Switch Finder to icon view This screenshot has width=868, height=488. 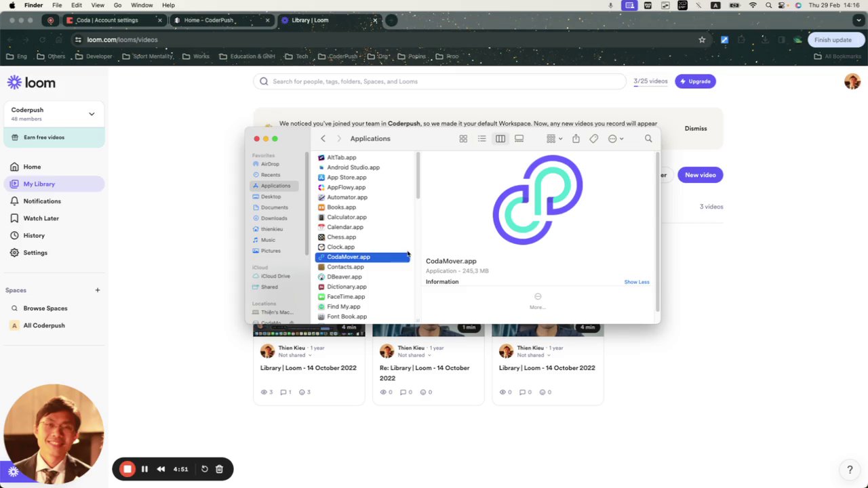point(463,138)
